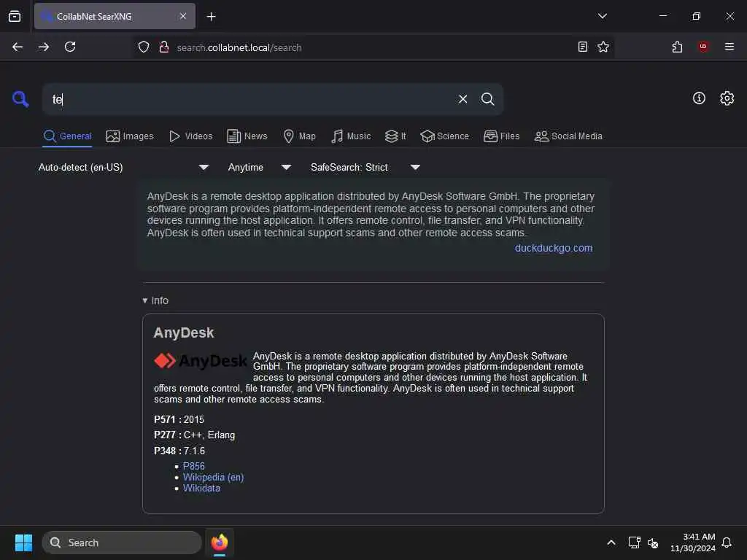
Task: Bookmark this page with the star
Action: pos(603,47)
